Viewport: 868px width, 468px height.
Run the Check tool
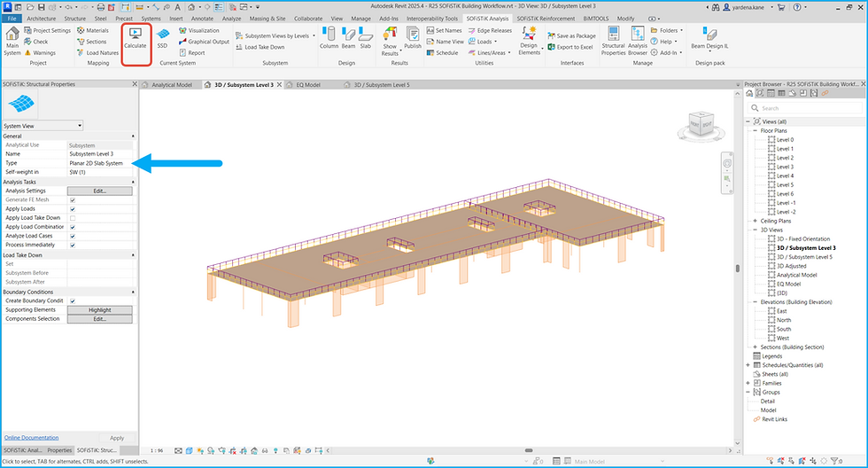(x=36, y=42)
